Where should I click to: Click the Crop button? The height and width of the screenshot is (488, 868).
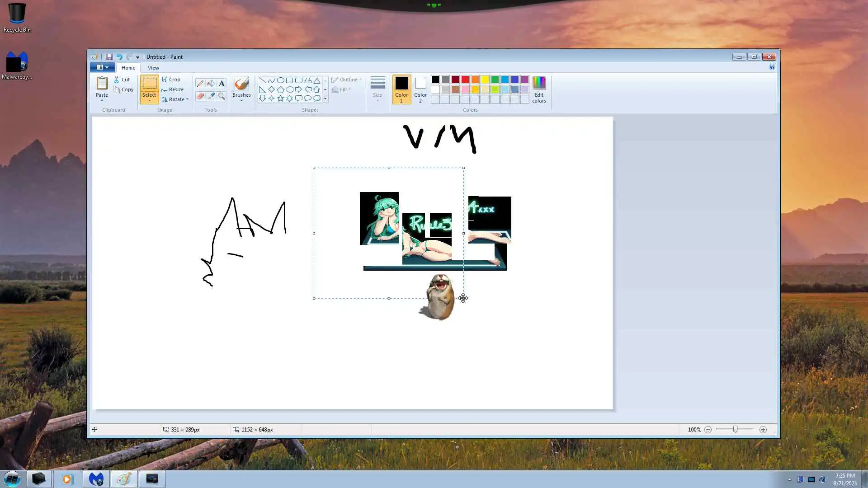pyautogui.click(x=171, y=80)
